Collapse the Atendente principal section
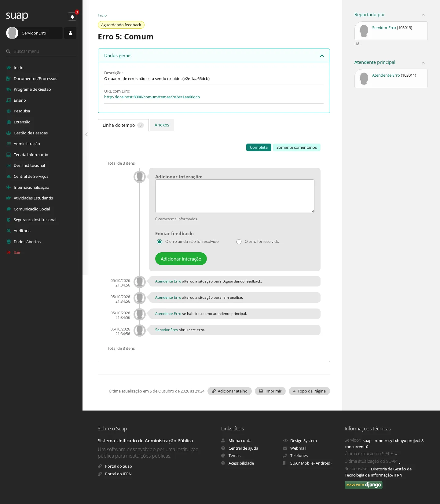This screenshot has height=504, width=440. (423, 63)
